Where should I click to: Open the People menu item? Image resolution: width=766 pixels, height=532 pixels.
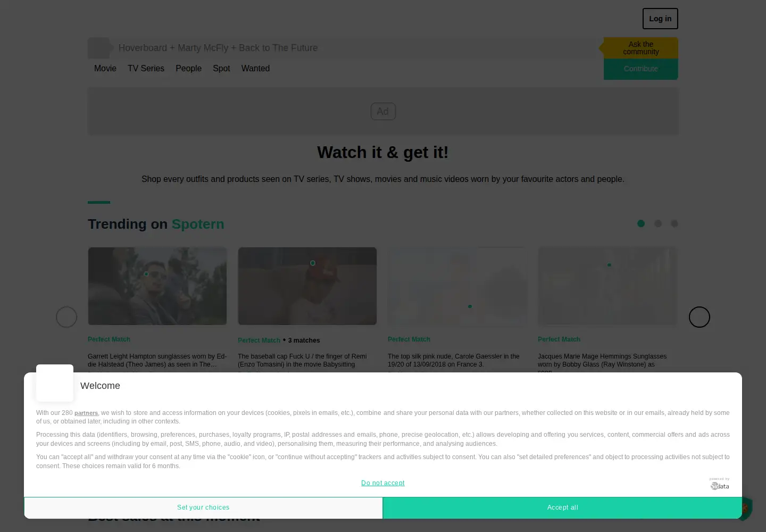point(188,68)
